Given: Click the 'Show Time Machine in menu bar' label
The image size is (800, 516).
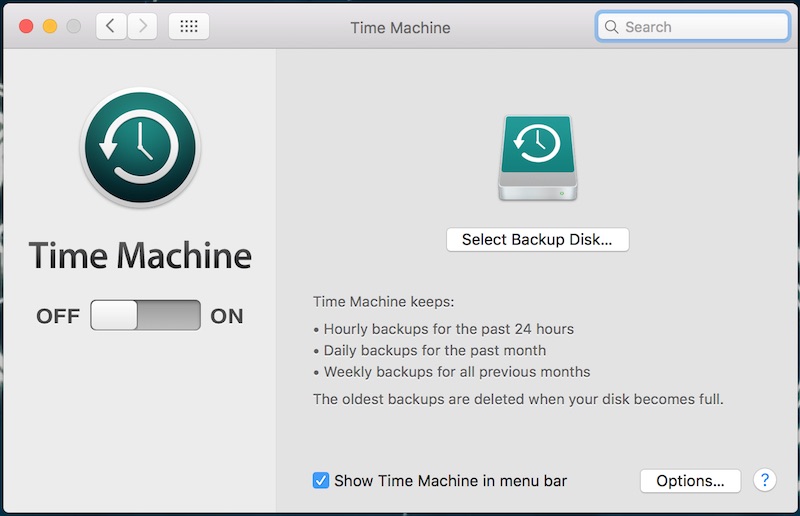Looking at the screenshot, I should pos(451,481).
